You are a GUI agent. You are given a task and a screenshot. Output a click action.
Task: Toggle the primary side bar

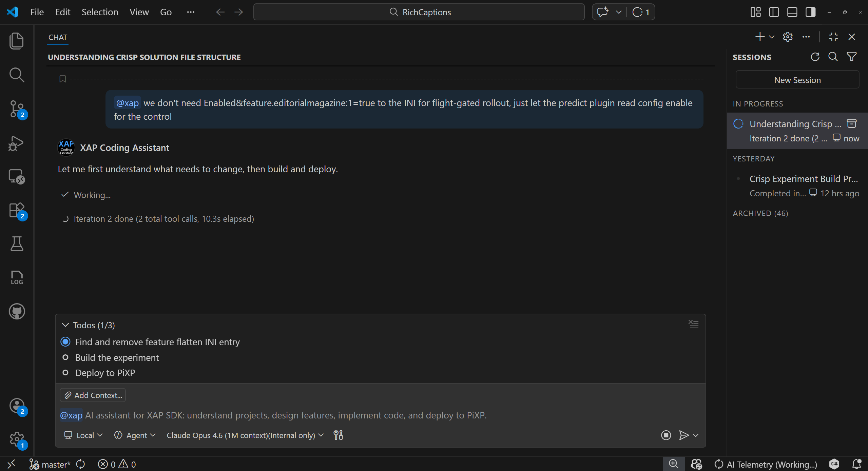click(774, 12)
